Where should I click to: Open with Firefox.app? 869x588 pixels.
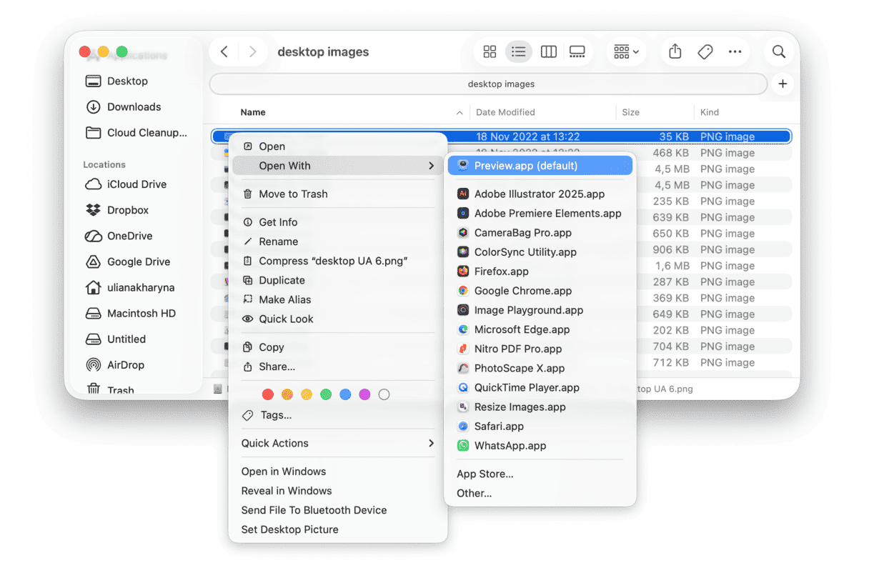[x=540, y=271]
